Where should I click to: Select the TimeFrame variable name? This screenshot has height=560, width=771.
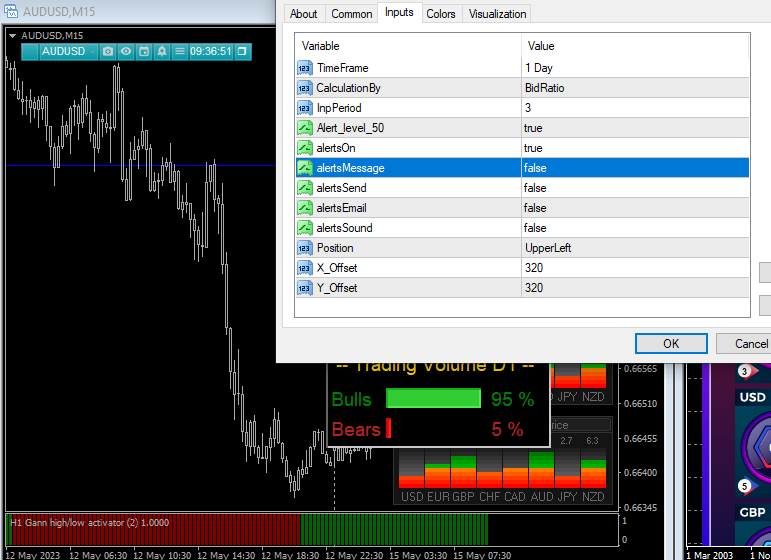pyautogui.click(x=343, y=68)
